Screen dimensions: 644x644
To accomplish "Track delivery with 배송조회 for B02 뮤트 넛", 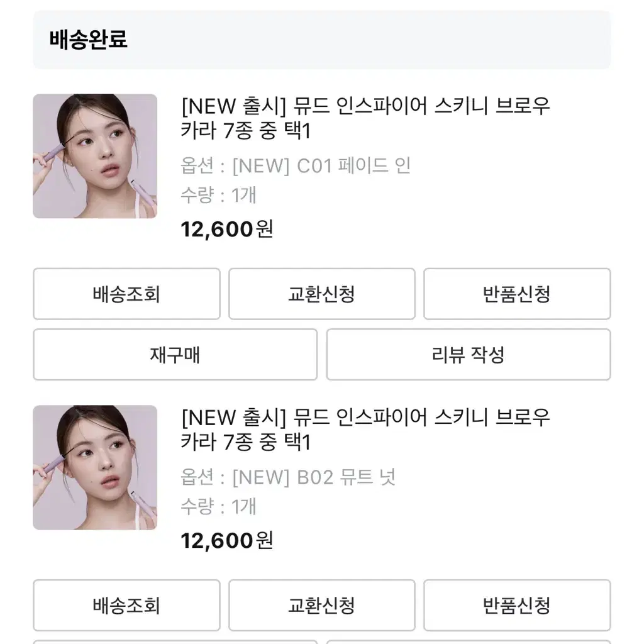I will pyautogui.click(x=126, y=606).
